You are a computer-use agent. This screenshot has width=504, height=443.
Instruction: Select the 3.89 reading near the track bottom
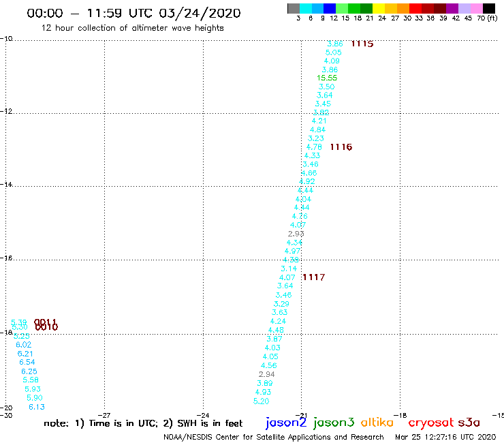[265, 383]
